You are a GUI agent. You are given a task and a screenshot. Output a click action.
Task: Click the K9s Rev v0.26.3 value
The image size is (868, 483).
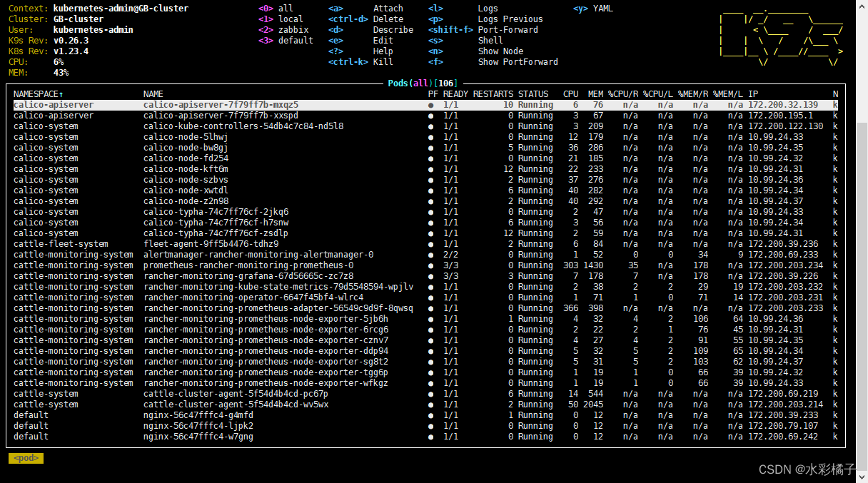71,41
